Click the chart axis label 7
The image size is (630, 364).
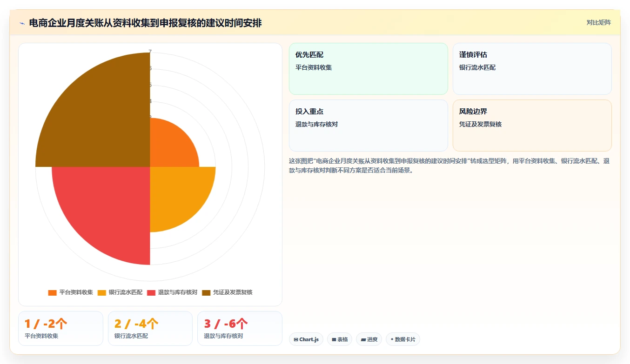(x=150, y=52)
